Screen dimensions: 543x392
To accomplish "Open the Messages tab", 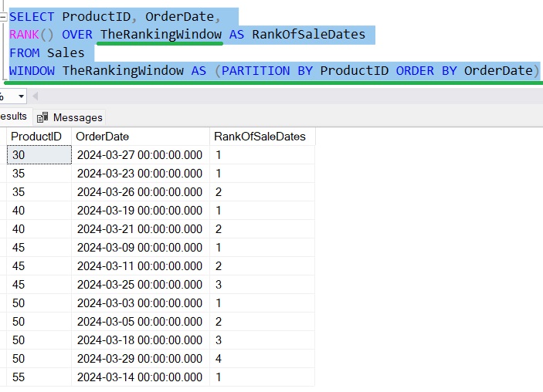I will pyautogui.click(x=70, y=117).
